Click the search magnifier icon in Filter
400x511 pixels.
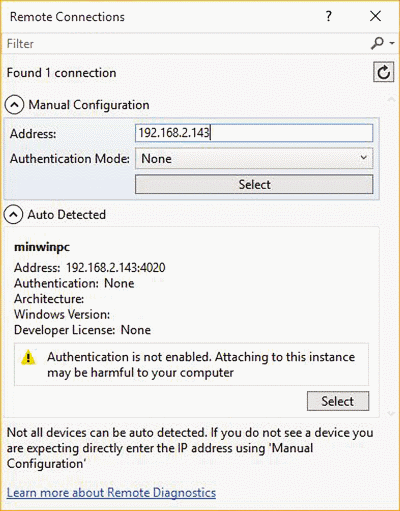point(378,43)
